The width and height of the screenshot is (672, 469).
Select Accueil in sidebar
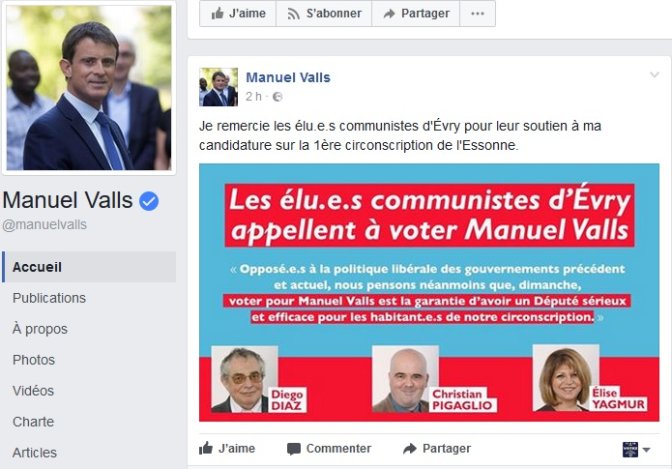(x=89, y=267)
